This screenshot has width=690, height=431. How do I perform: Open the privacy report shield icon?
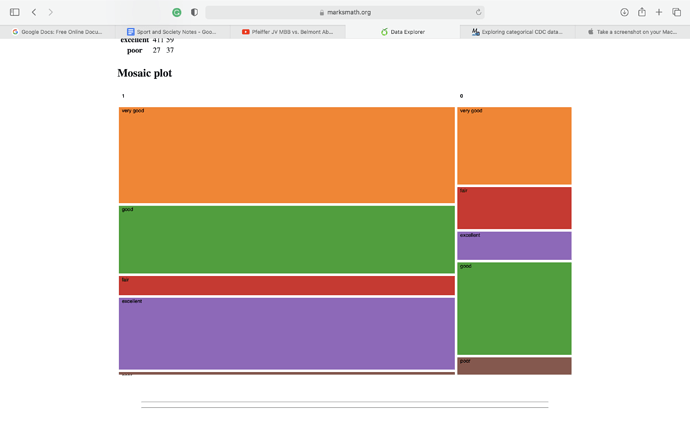pyautogui.click(x=194, y=12)
